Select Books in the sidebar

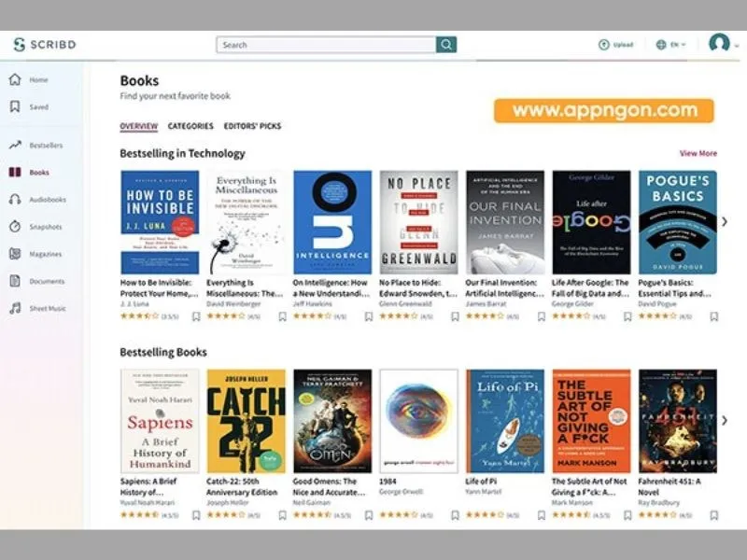(29, 173)
